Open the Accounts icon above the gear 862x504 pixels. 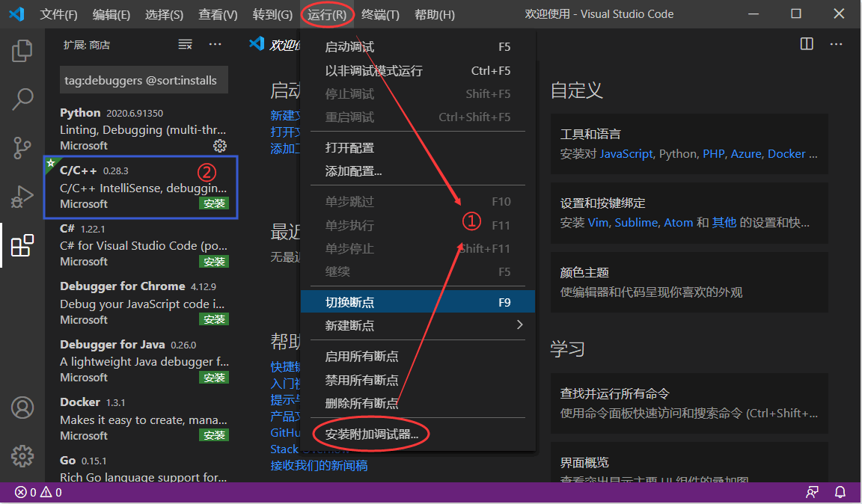pyautogui.click(x=22, y=408)
